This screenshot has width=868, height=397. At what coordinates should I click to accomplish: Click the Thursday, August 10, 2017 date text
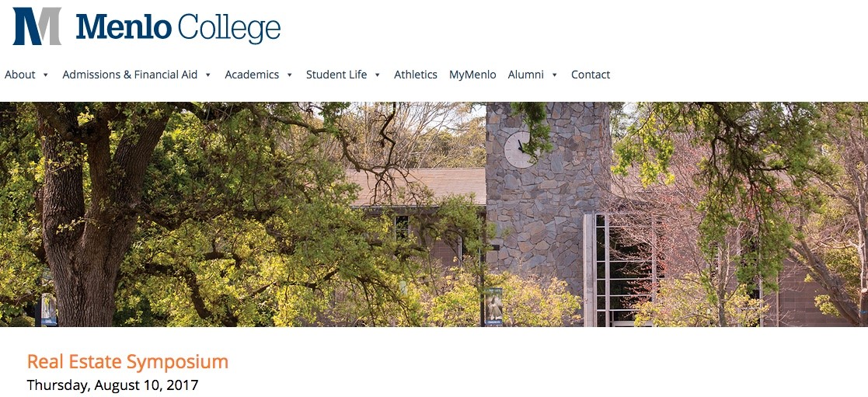[113, 385]
